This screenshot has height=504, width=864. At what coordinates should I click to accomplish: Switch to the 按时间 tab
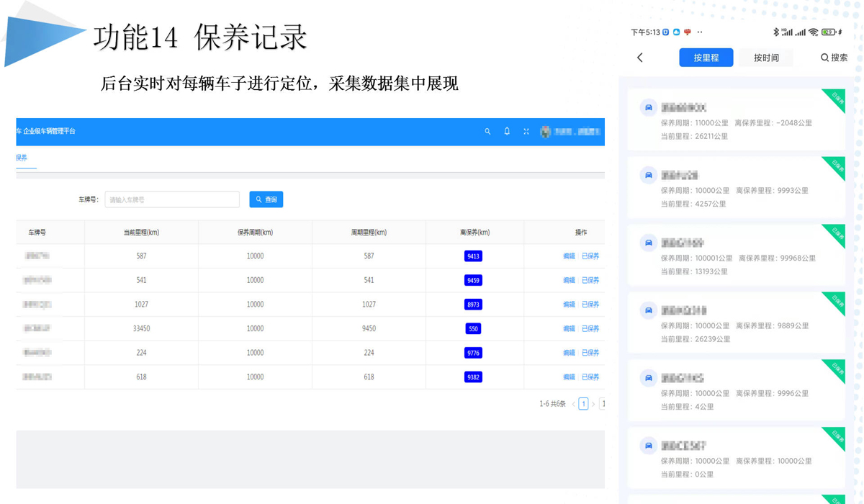click(766, 58)
